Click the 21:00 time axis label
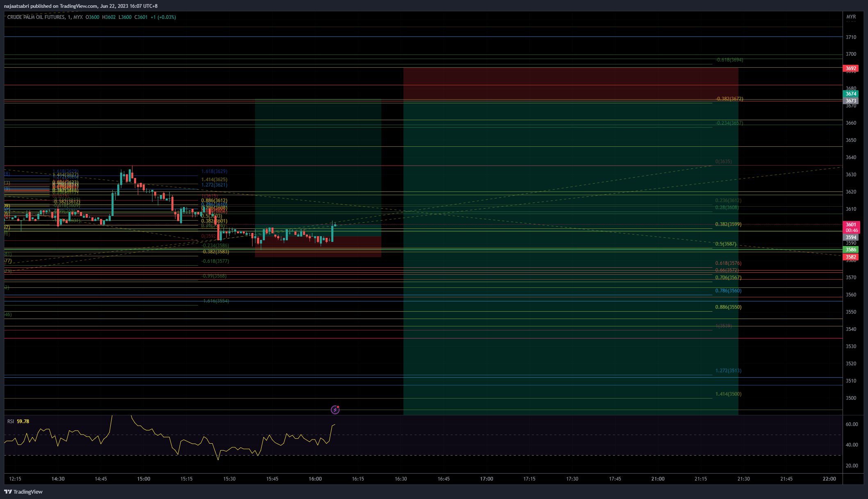This screenshot has height=499, width=868. [658, 479]
